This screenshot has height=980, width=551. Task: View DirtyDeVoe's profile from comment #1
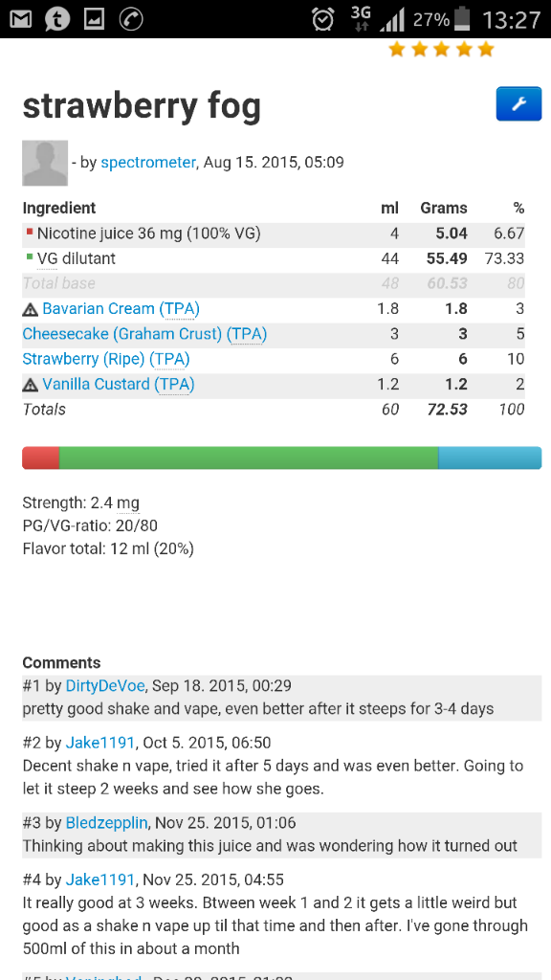point(105,685)
